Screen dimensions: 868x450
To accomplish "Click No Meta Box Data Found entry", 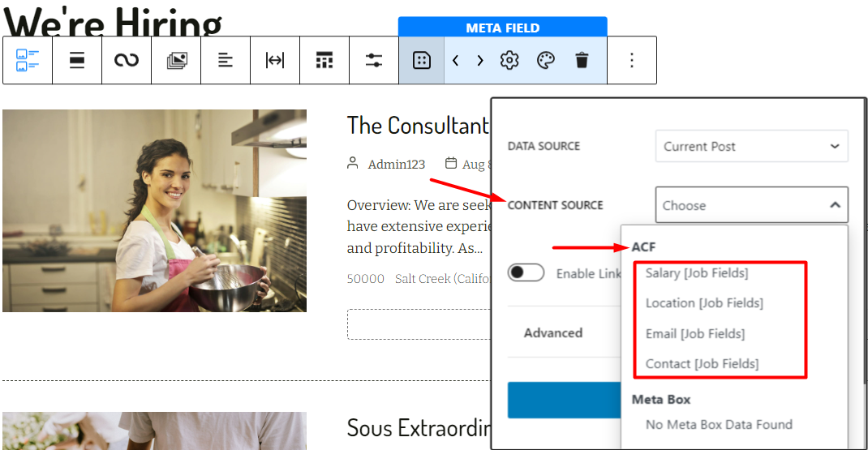I will point(719,425).
